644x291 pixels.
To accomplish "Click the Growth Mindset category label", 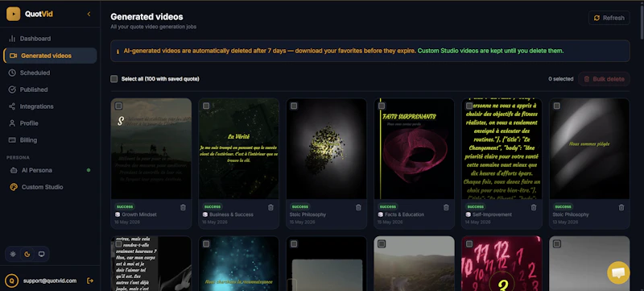I will pos(139,214).
